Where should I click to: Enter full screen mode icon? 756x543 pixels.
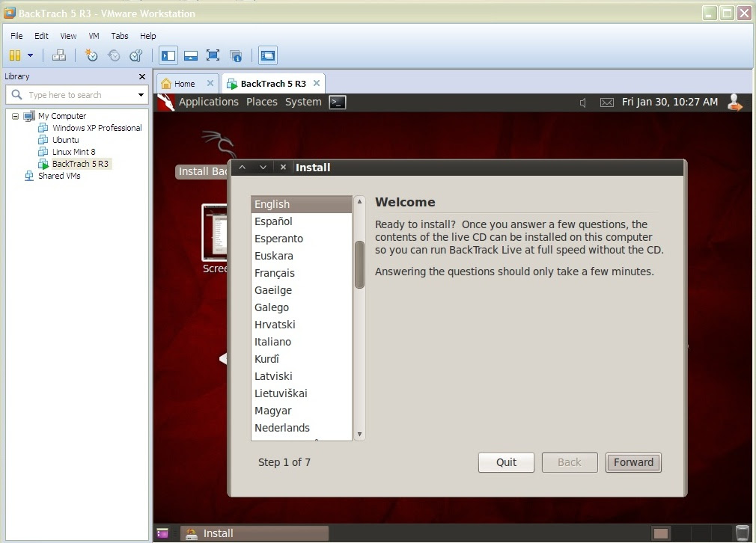(213, 55)
